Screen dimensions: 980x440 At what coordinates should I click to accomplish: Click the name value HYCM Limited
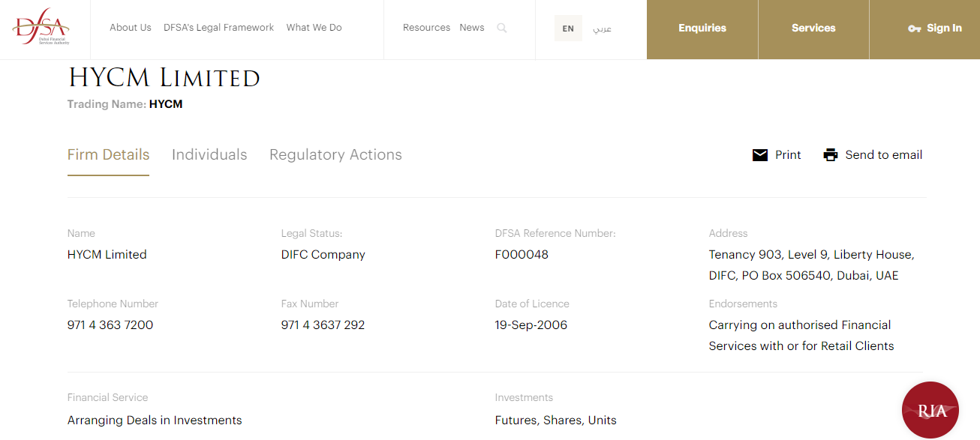click(107, 255)
